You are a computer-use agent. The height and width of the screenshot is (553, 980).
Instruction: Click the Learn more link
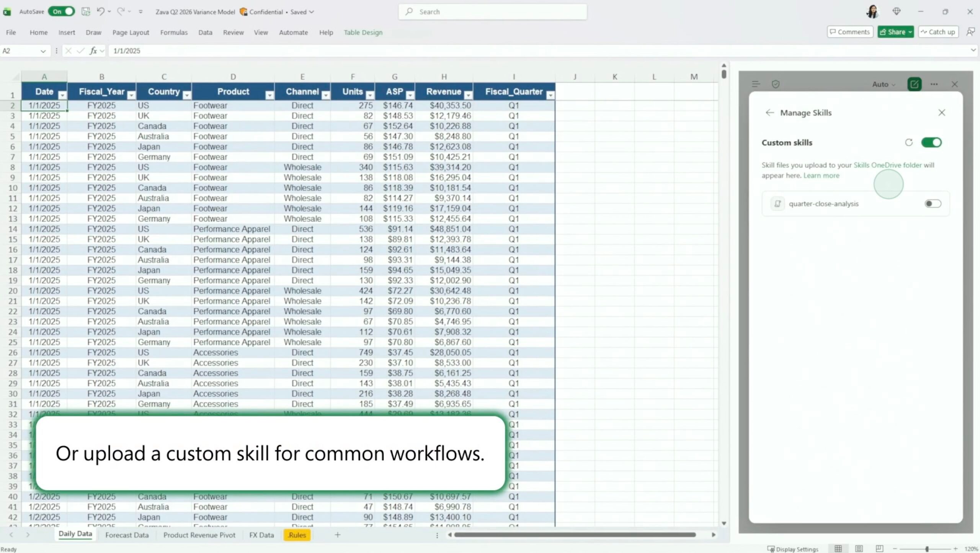821,175
